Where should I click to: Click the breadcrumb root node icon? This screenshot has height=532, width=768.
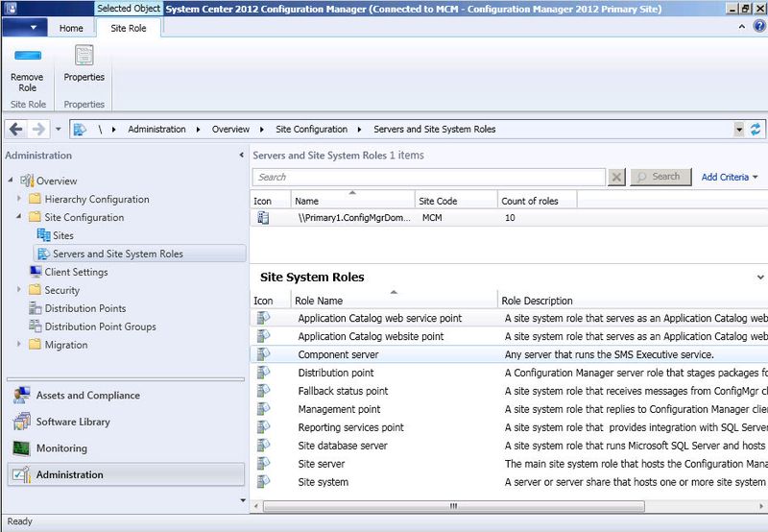(x=80, y=130)
